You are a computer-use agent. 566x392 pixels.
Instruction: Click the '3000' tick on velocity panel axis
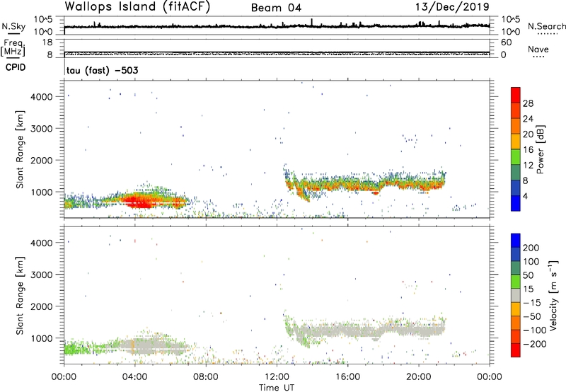42,275
